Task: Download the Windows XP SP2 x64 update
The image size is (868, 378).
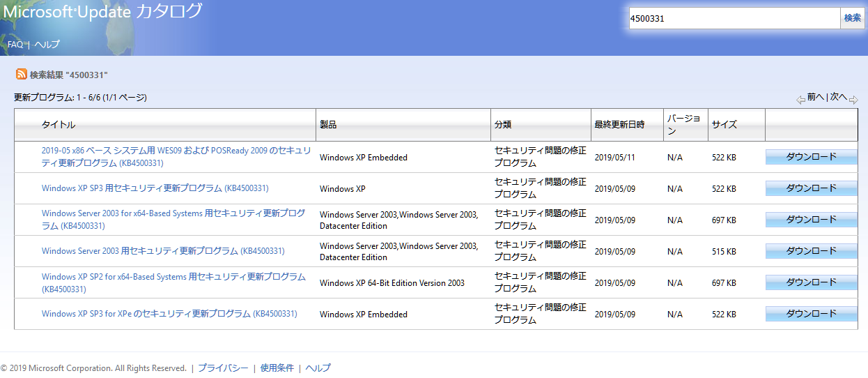Action: point(812,282)
